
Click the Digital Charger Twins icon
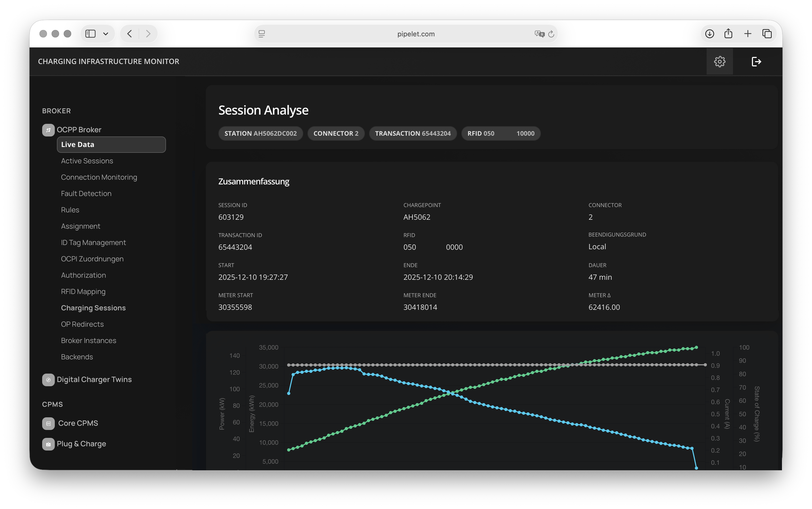(x=48, y=380)
